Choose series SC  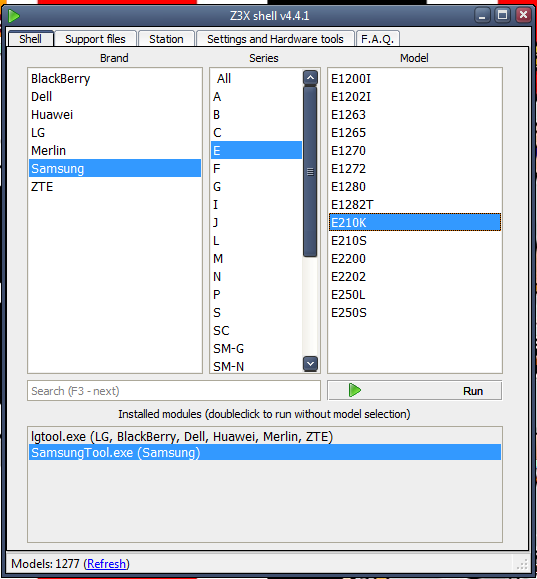[256, 330]
